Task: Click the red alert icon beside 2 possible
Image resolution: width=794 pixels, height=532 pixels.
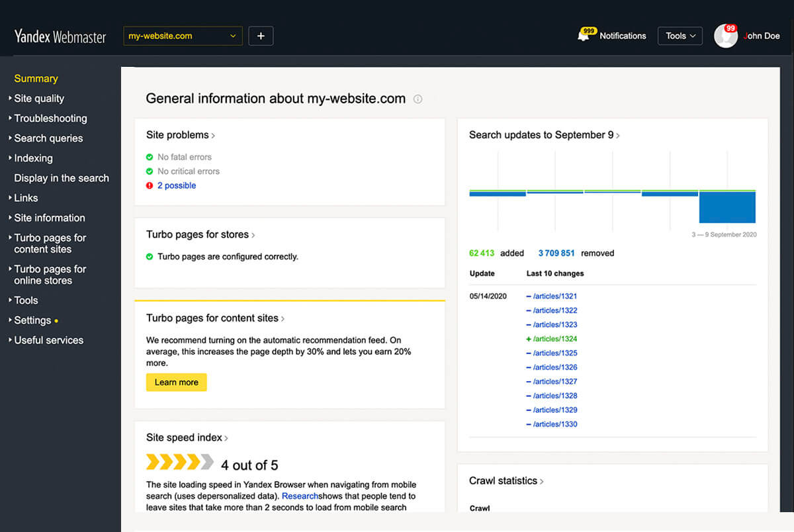Action: click(150, 185)
